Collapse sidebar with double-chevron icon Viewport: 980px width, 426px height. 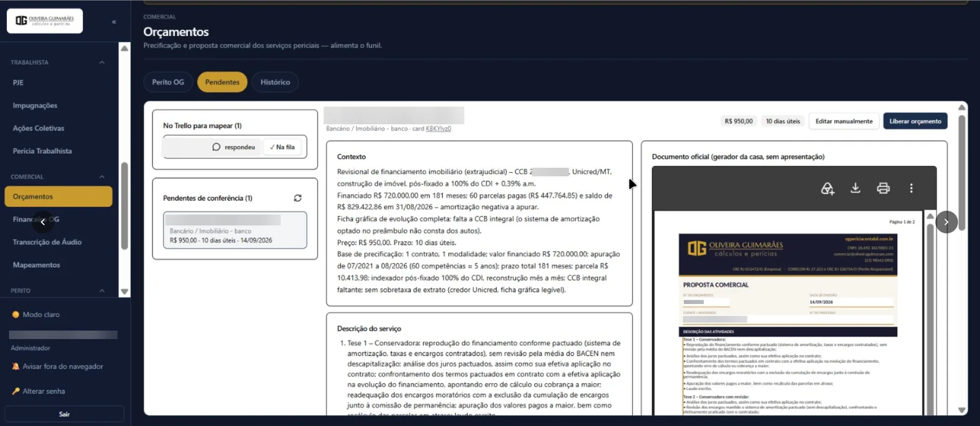click(x=114, y=21)
